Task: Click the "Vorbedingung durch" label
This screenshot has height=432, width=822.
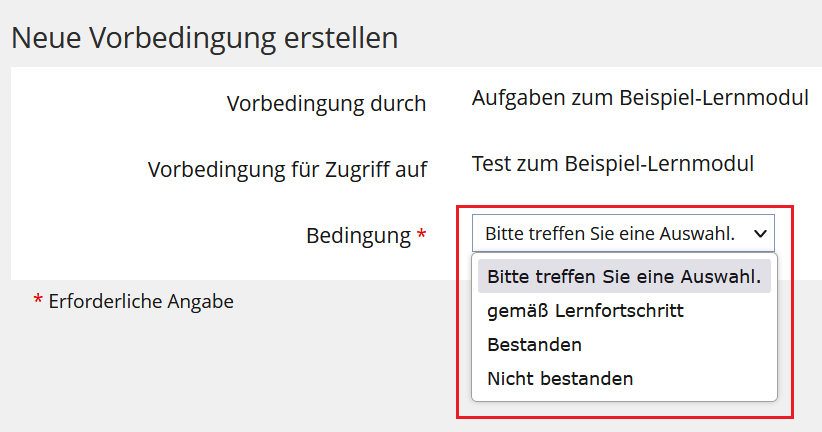Action: [326, 104]
